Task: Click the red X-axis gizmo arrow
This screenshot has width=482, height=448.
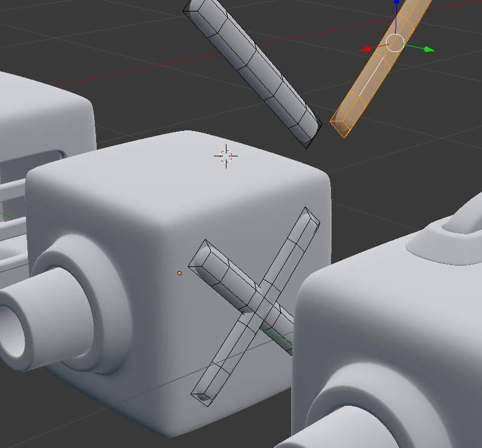Action: point(367,49)
